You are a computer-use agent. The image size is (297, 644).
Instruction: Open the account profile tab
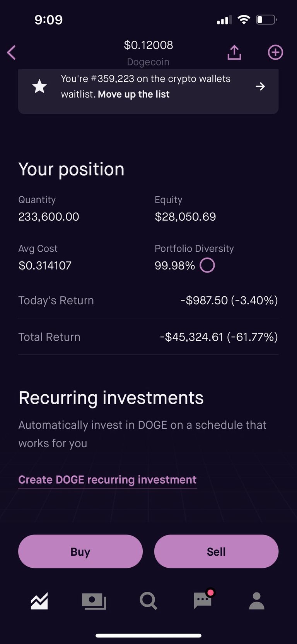(x=256, y=601)
